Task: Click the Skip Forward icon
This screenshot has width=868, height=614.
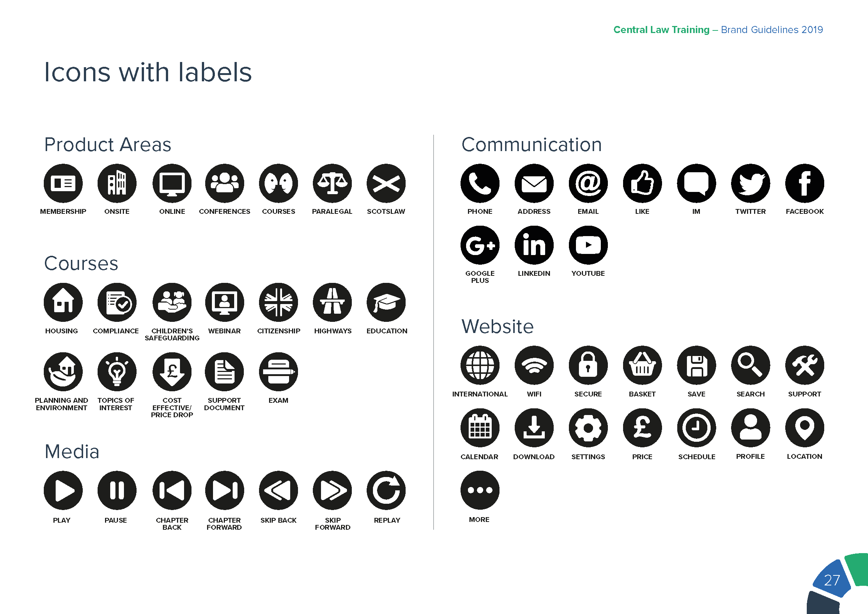Action: [x=332, y=491]
